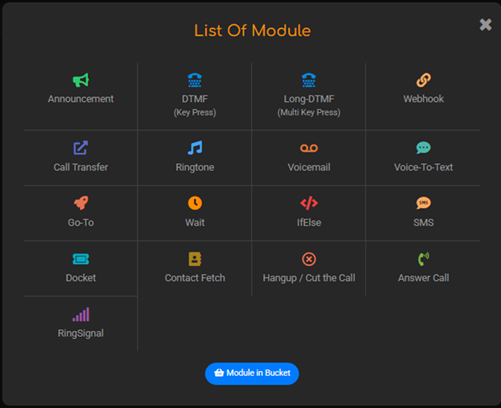Select the green Announcement megaphone icon
501x408 pixels.
click(81, 80)
